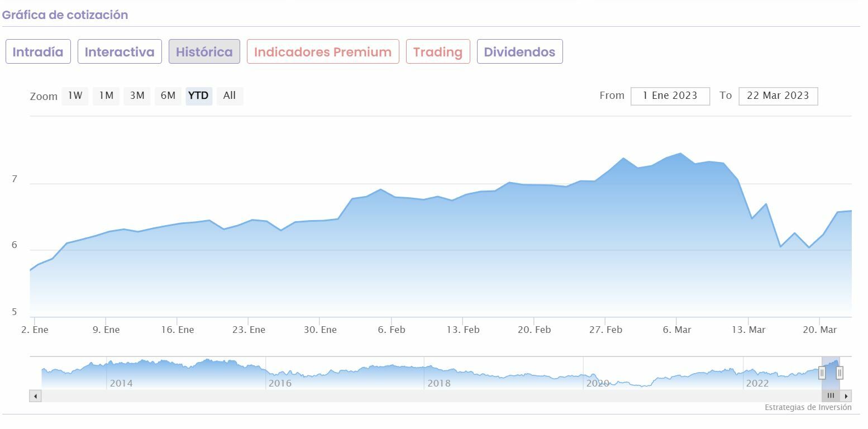Switch to the Trading tab

(x=438, y=52)
